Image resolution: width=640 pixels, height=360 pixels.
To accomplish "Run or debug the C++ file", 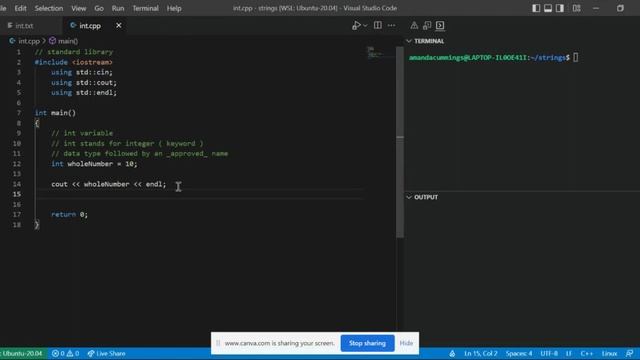I will click(356, 25).
